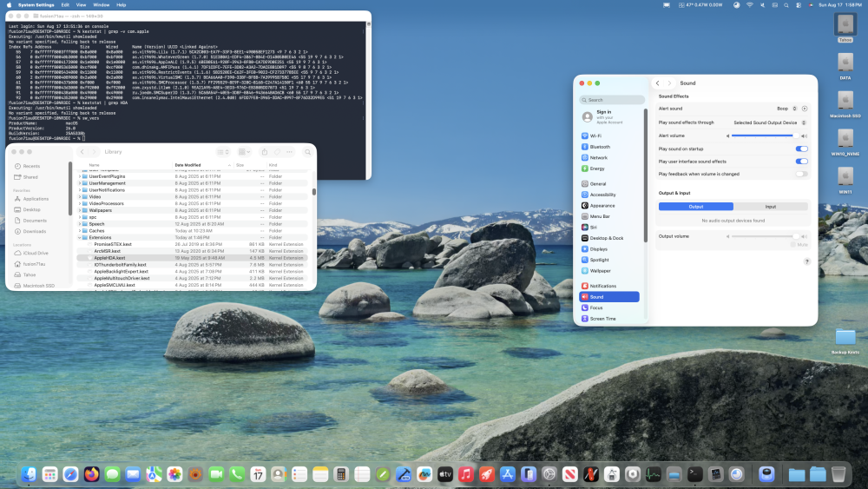Screen dimensions: 868x489
Task: Open the Alert sound Boop popup
Action: [x=786, y=109]
